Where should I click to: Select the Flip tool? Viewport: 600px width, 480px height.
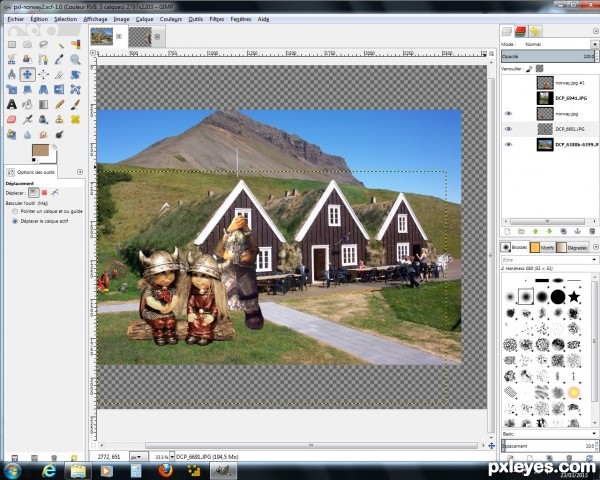(59, 90)
